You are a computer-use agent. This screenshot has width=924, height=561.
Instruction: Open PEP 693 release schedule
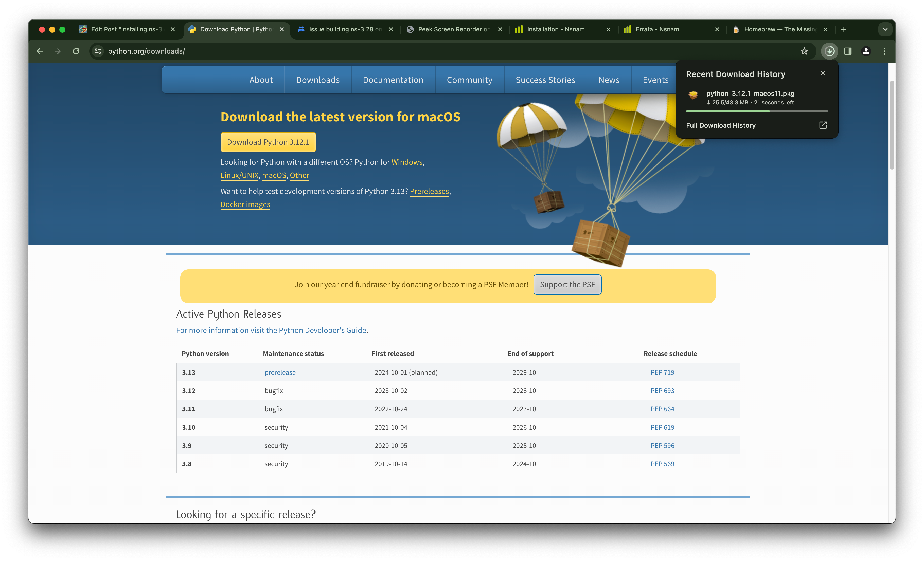click(662, 390)
